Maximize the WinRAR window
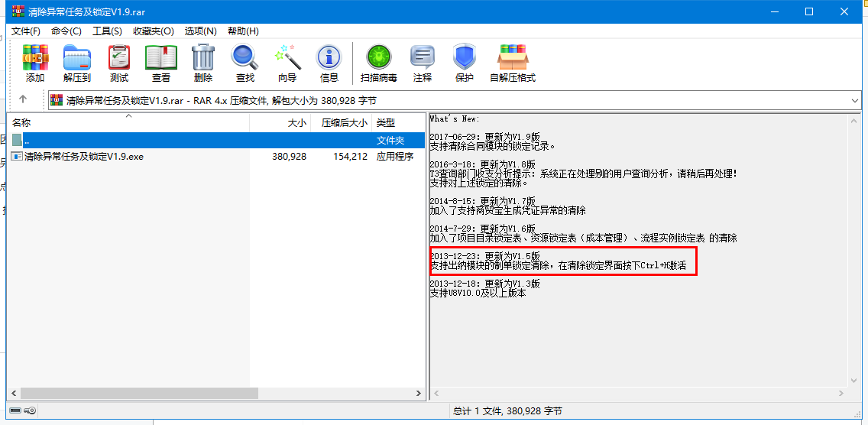The width and height of the screenshot is (868, 425). 809,11
